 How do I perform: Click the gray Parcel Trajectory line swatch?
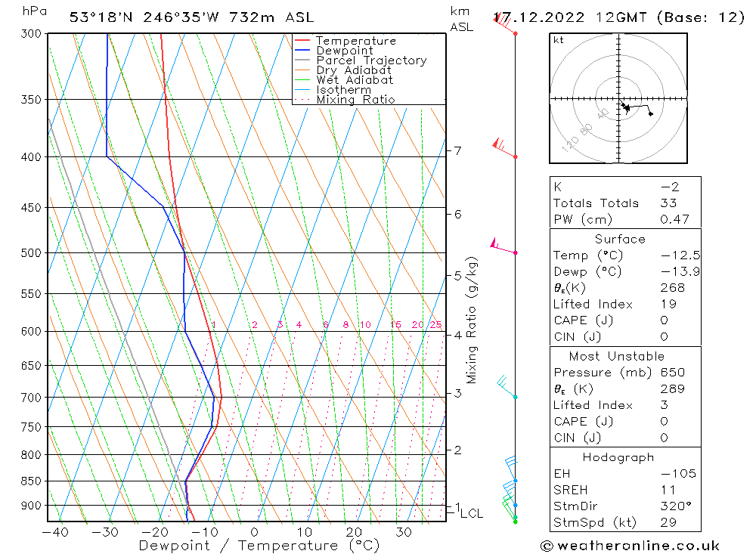[302, 60]
